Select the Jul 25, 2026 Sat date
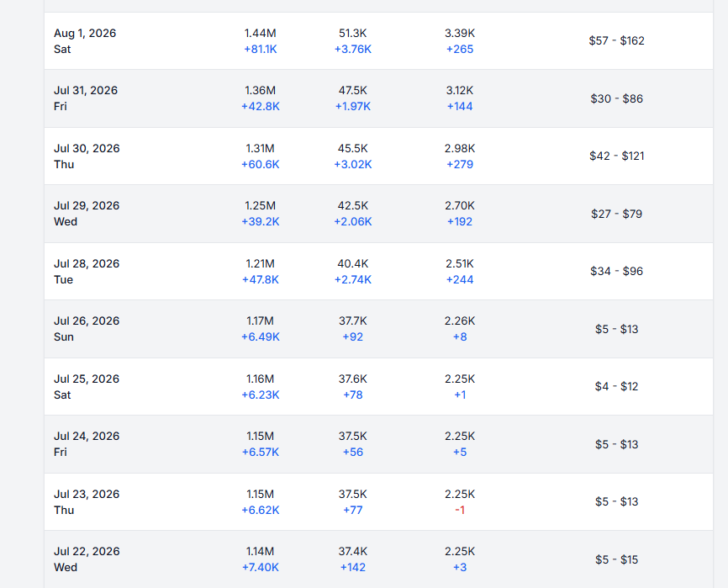 (x=87, y=386)
